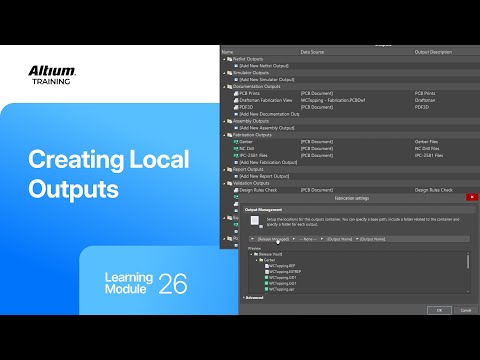Screen dimensions: 480x360
Task: Click the Draftsman Fabrication View output icon
Action: pyautogui.click(x=236, y=100)
